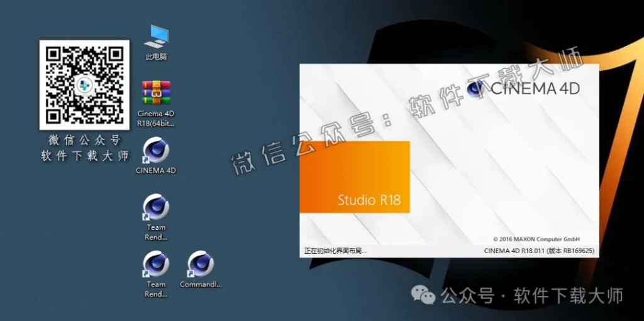Viewport: 644px width, 321px height.
Task: Select Team Rend... shortcut directly below CINEMA 4D shortcut
Action: 156,217
